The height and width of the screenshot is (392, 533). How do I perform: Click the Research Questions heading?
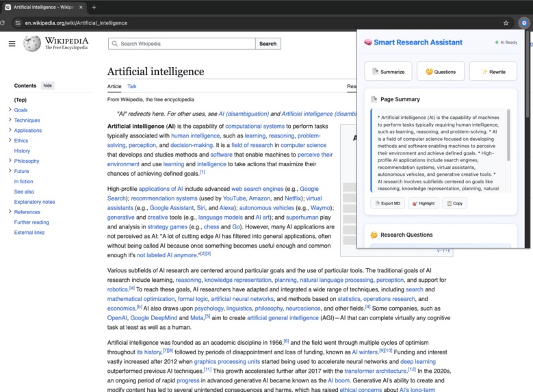(406, 235)
